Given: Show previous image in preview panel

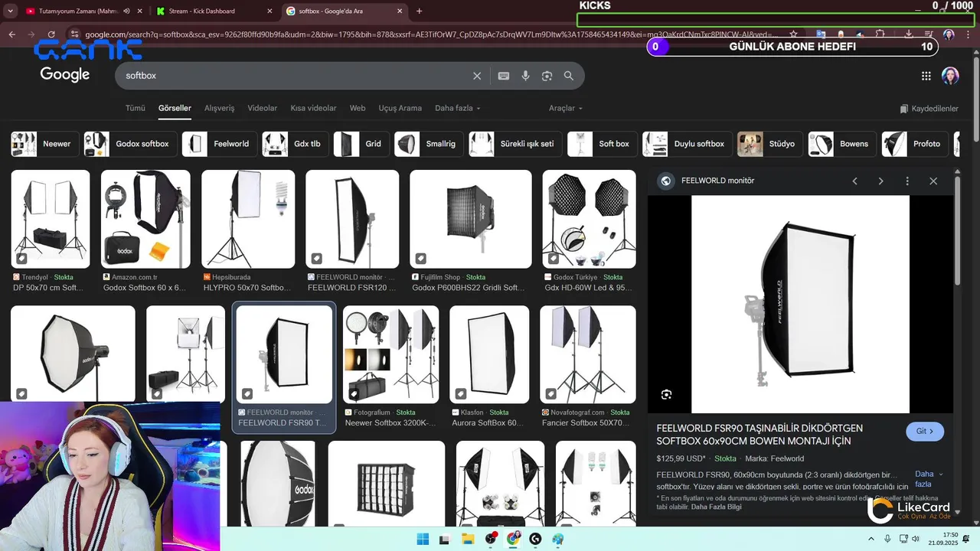Looking at the screenshot, I should click(x=854, y=181).
